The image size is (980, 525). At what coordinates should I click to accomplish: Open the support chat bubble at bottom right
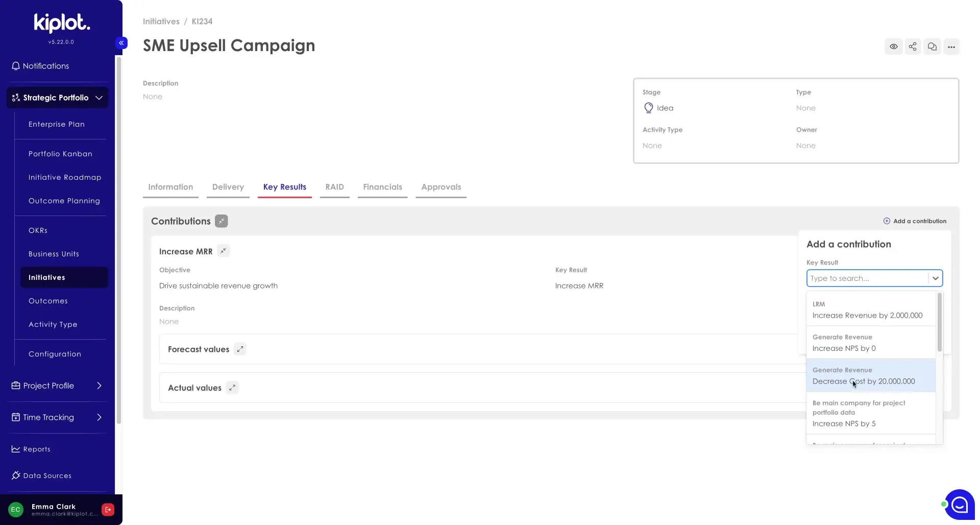[x=959, y=504]
